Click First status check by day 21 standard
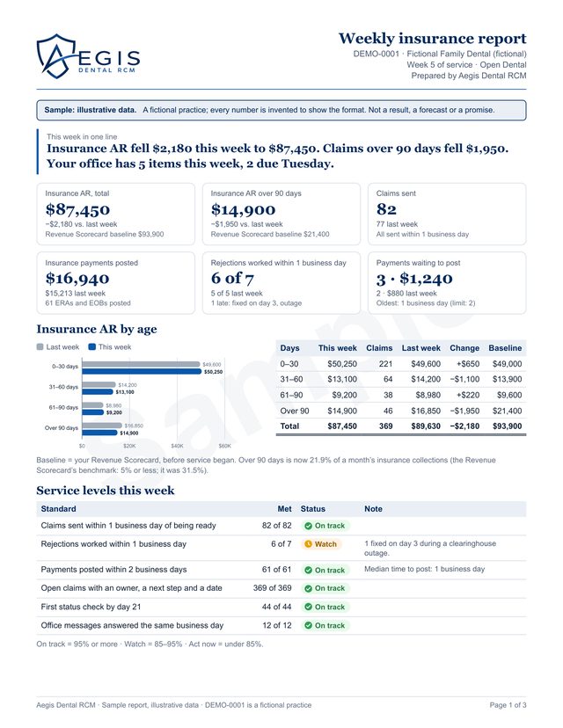Image resolution: width=563 pixels, height=728 pixels. pyautogui.click(x=91, y=607)
